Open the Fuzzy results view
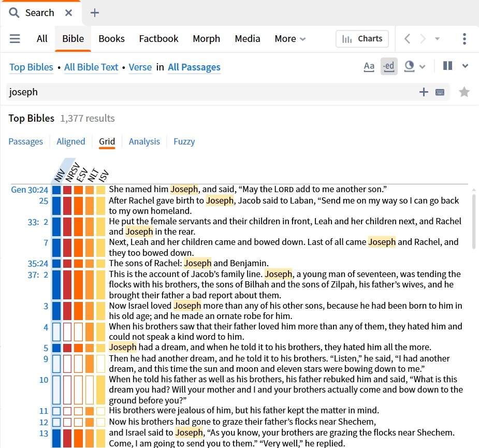 (184, 141)
